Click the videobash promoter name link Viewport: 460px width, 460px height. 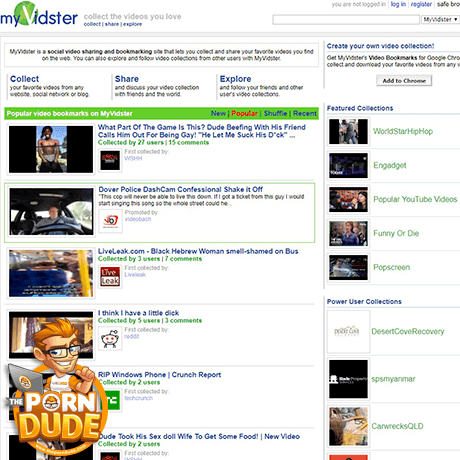point(138,219)
